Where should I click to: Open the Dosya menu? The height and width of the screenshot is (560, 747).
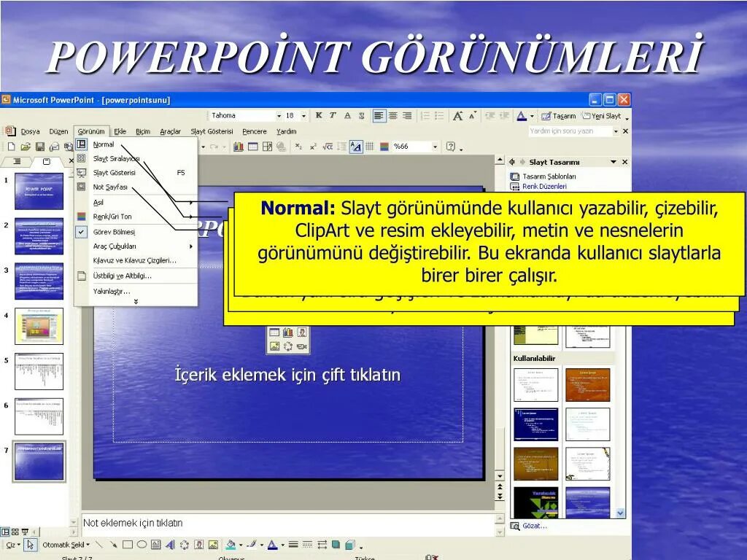30,131
